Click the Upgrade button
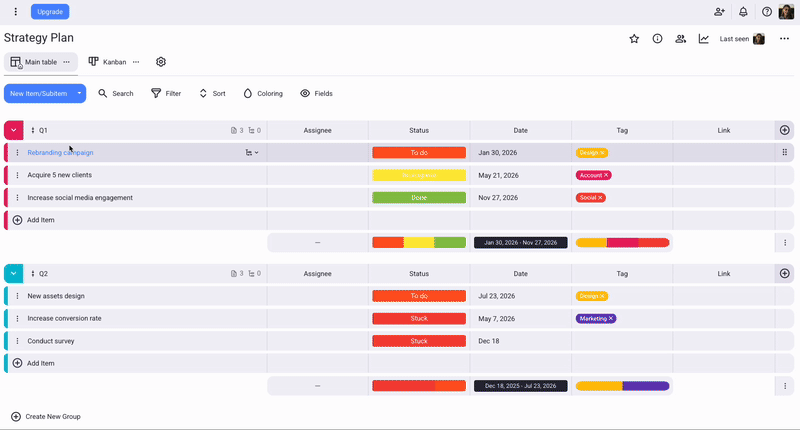The image size is (800, 430). pos(50,12)
